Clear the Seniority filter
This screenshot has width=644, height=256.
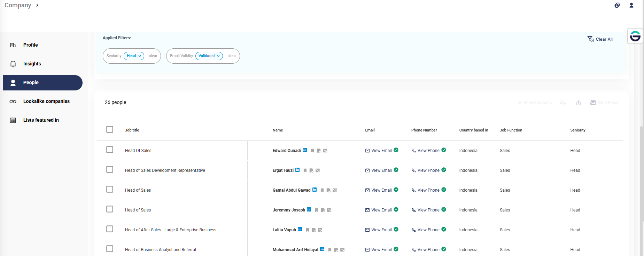coord(153,56)
